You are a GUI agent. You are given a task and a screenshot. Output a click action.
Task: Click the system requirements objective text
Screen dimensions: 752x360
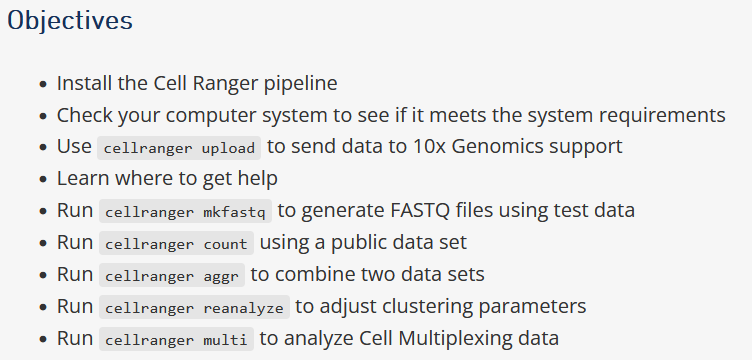point(391,115)
